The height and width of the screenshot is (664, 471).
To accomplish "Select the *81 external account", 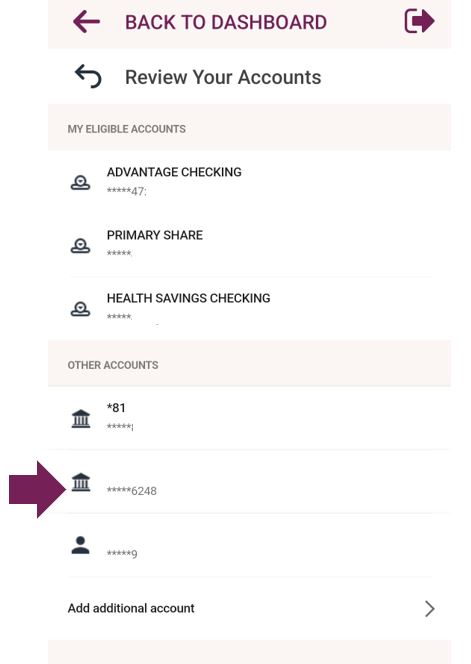I will click(x=249, y=418).
